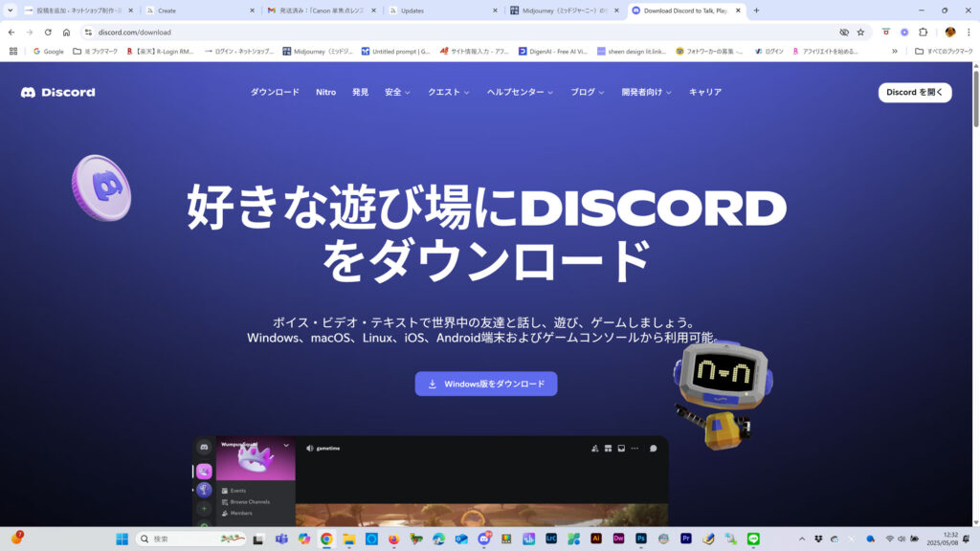980x551 pixels.
Task: Open the DigenAI bookmark
Action: pos(552,52)
